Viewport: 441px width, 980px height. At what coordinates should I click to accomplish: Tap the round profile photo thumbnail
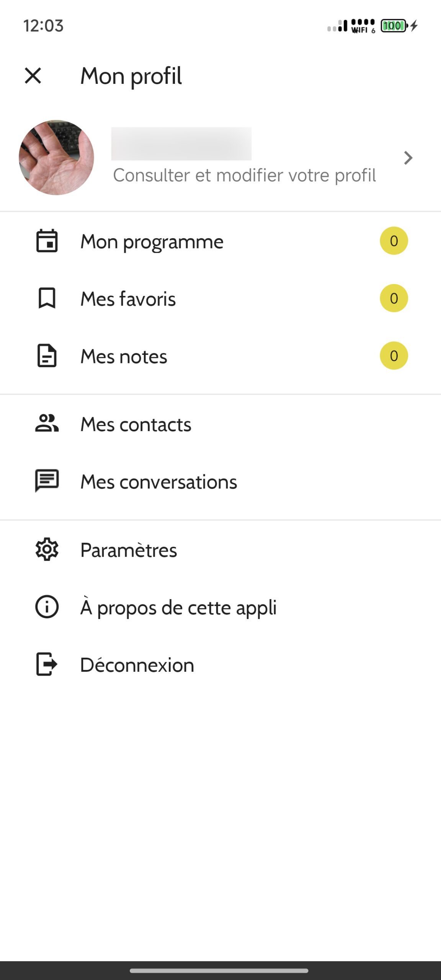tap(56, 157)
